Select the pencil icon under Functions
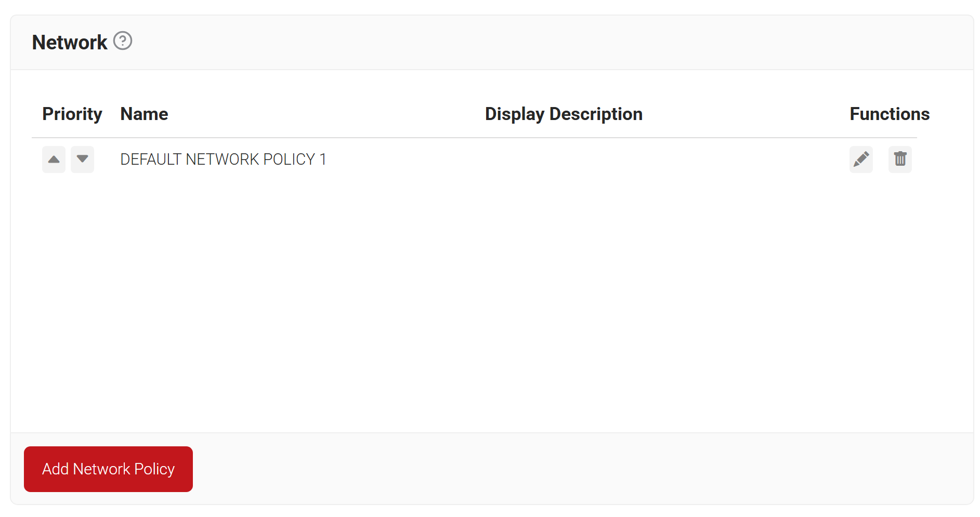The width and height of the screenshot is (980, 517). coord(861,160)
